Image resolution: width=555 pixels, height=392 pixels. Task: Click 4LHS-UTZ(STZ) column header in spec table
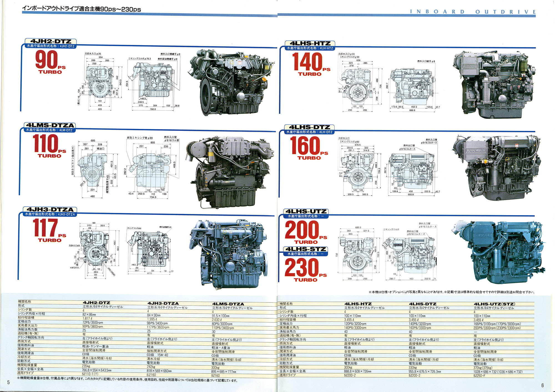pyautogui.click(x=495, y=304)
